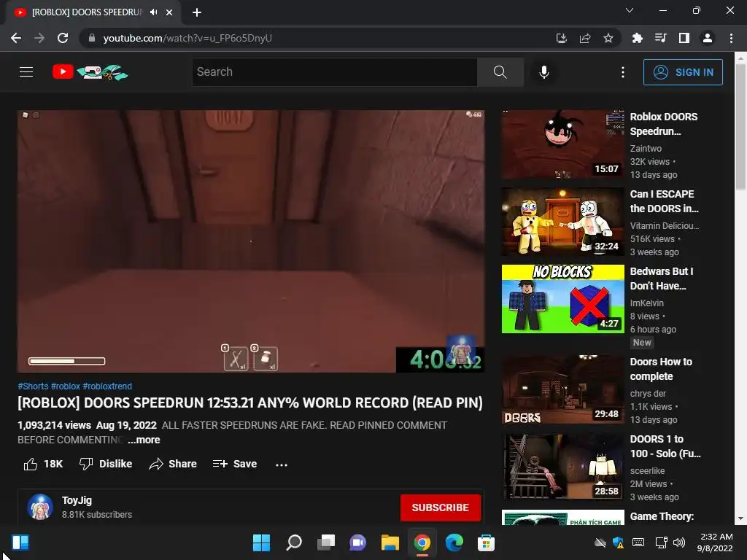This screenshot has height=560, width=747.
Task: Save video to a playlist
Action: point(235,464)
